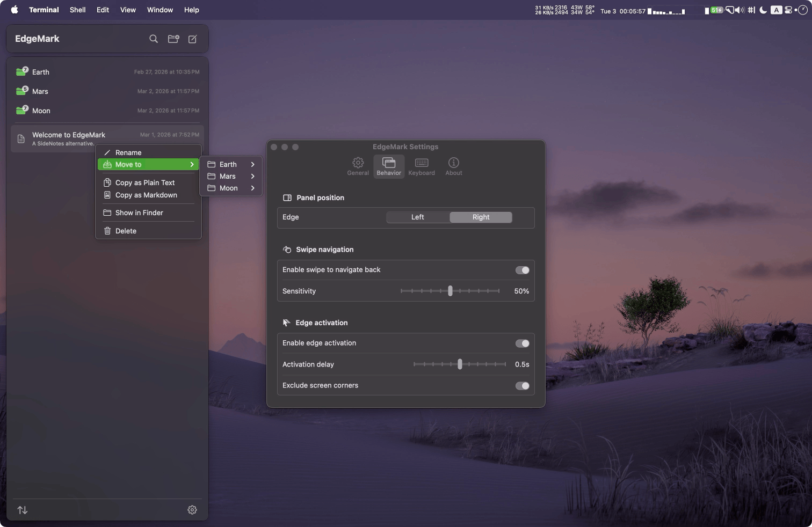
Task: Create a new note with compose icon
Action: [x=192, y=39]
